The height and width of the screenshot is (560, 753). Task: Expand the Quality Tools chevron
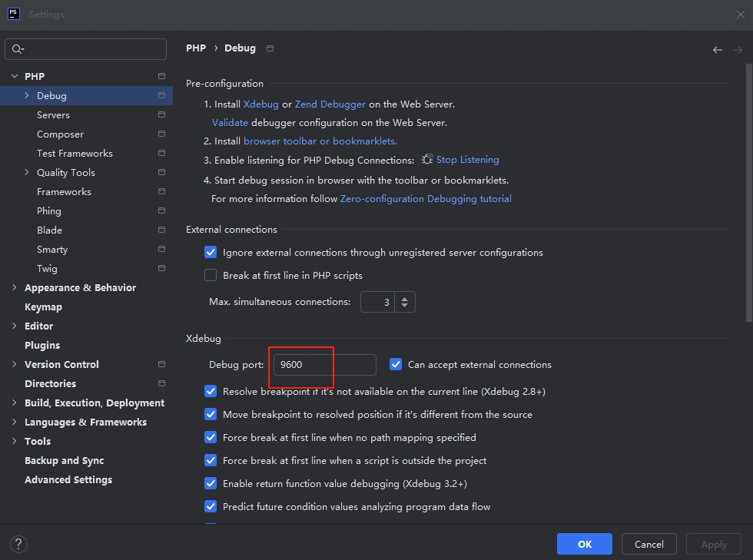[x=26, y=172]
